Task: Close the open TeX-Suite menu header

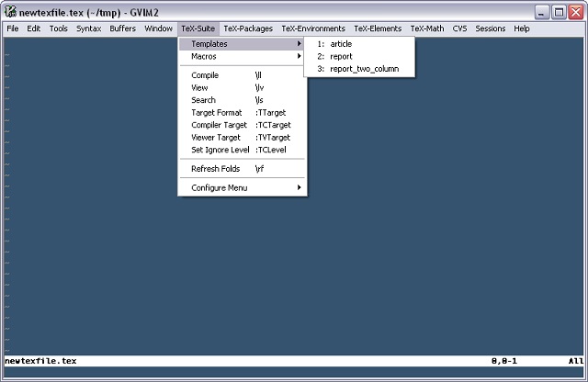Action: pos(198,28)
